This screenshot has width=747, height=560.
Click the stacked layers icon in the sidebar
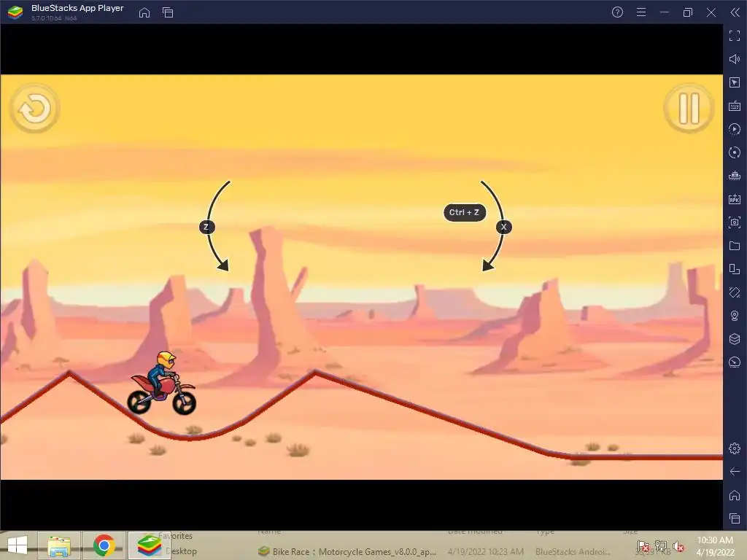point(735,339)
